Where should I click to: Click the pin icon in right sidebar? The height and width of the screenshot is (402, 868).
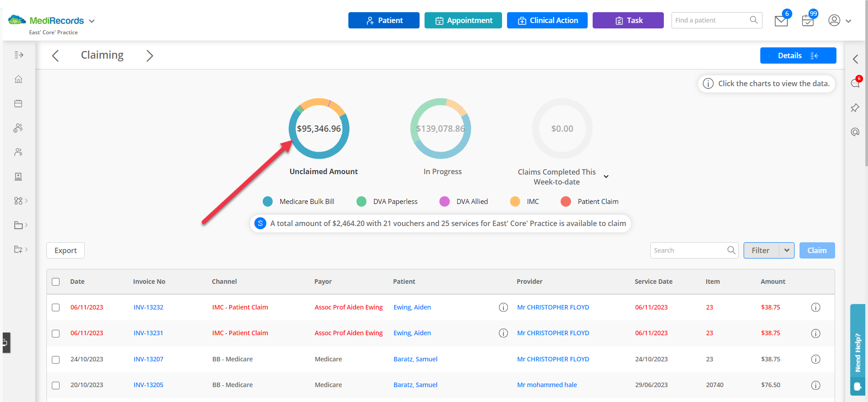click(x=855, y=108)
